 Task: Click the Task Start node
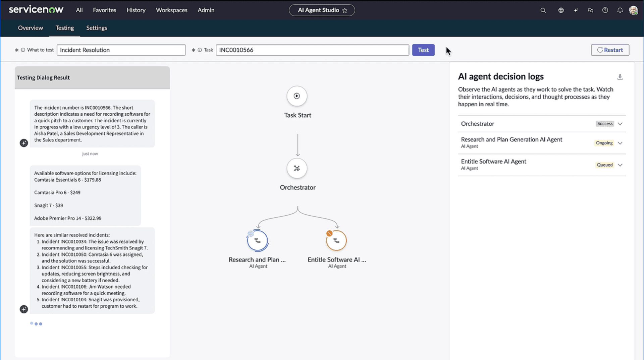(297, 96)
